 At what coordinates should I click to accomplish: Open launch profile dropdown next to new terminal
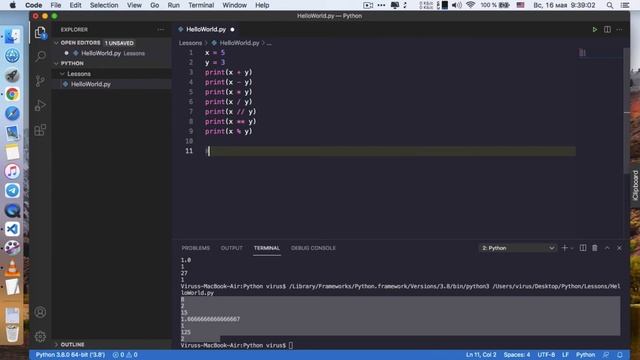tap(572, 248)
